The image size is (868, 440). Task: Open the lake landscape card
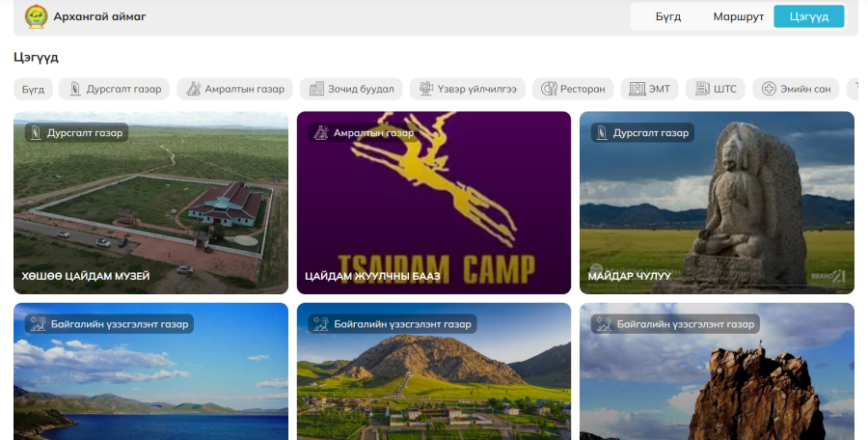pos(150,371)
